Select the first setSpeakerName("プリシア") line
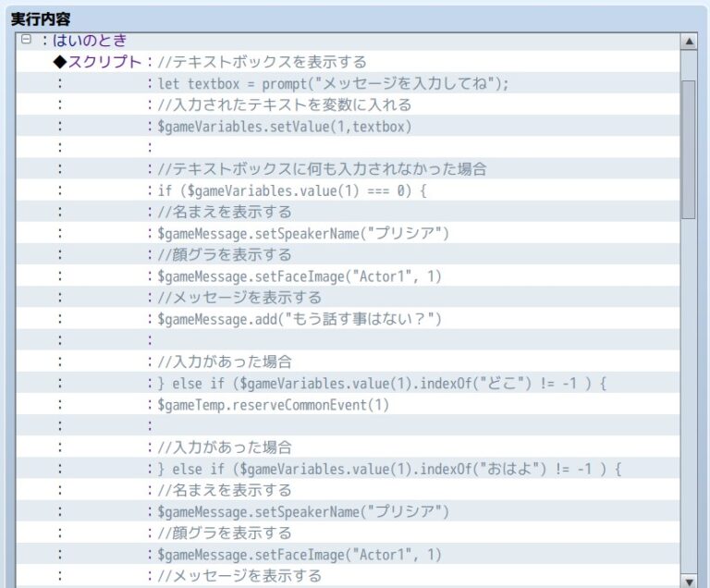Viewport: 710px width, 588px height. click(303, 233)
